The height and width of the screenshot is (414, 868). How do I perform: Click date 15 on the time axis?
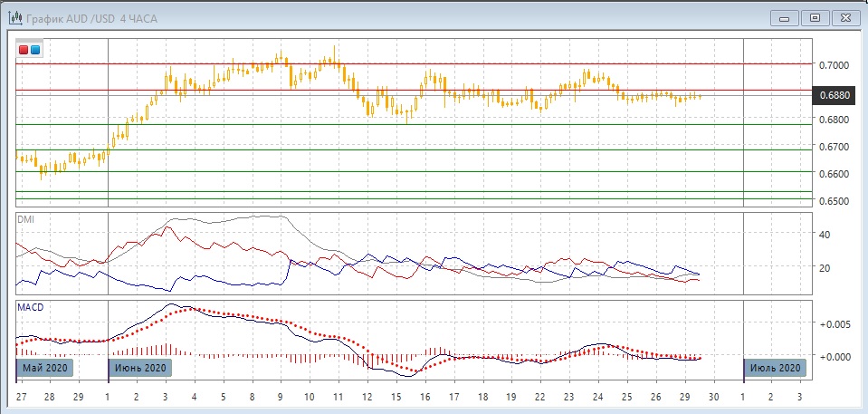396,398
